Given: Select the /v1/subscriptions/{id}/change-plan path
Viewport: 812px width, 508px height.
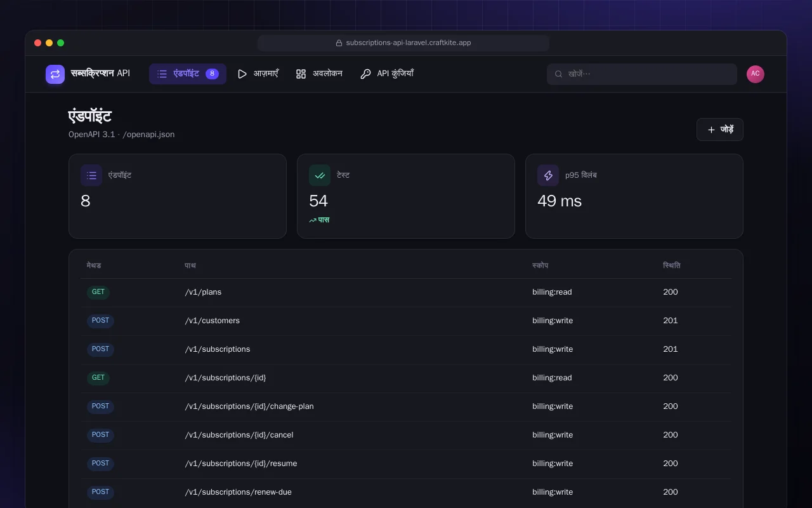Looking at the screenshot, I should tap(249, 406).
